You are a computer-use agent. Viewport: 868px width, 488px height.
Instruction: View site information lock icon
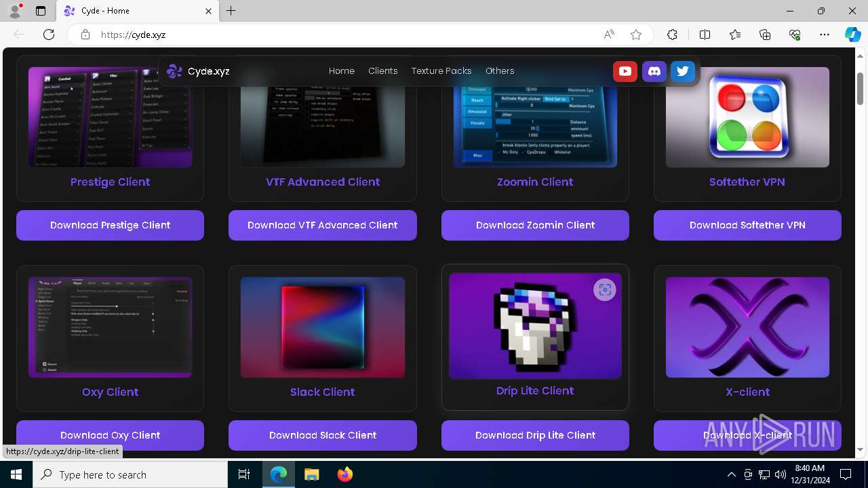click(x=85, y=35)
